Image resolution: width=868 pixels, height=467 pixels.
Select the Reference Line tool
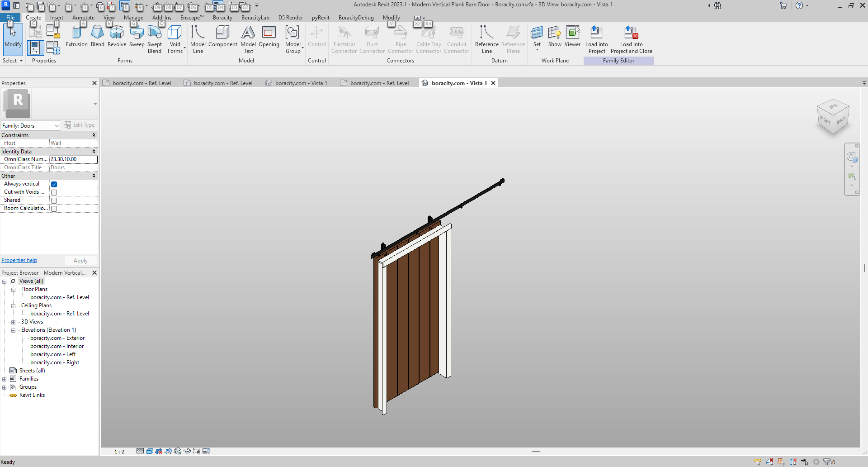487,39
